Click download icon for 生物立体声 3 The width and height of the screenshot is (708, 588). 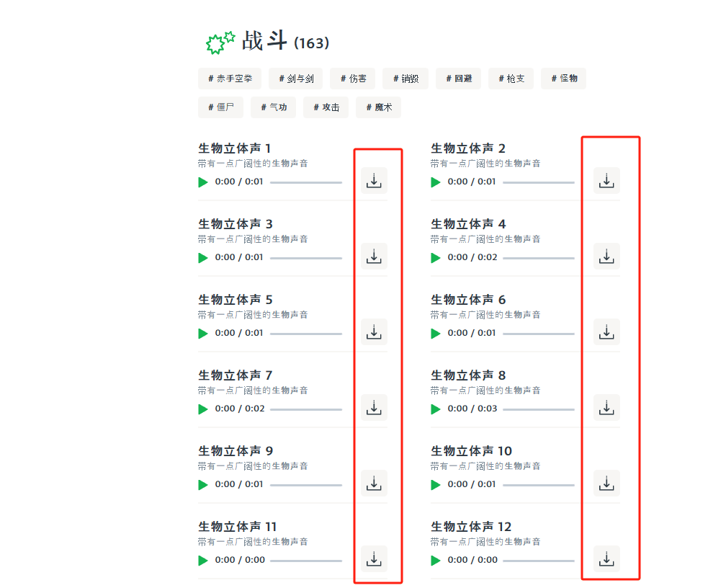(374, 257)
